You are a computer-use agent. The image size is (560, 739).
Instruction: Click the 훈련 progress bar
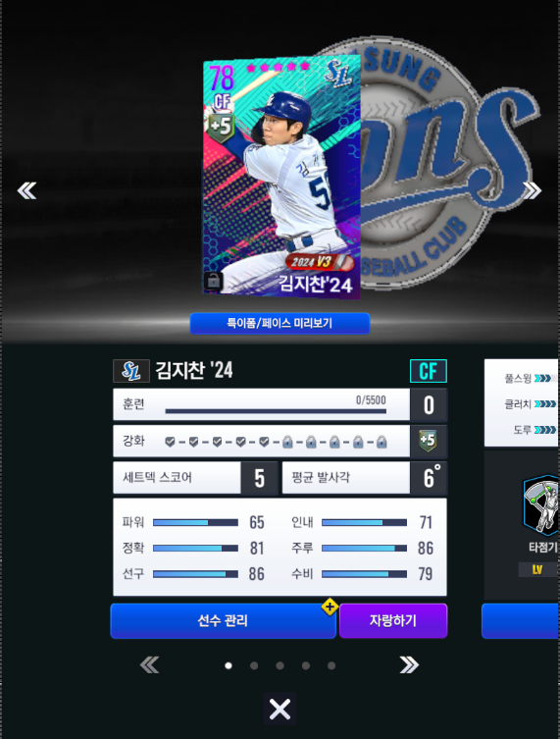tap(276, 411)
